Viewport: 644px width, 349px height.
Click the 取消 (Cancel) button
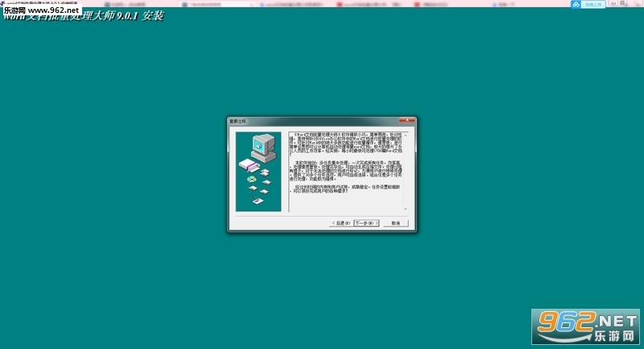396,223
